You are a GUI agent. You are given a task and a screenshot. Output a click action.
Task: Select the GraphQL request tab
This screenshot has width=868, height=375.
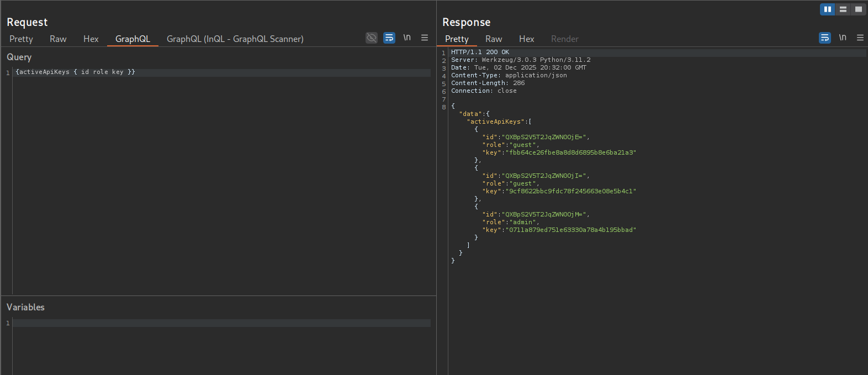[133, 39]
